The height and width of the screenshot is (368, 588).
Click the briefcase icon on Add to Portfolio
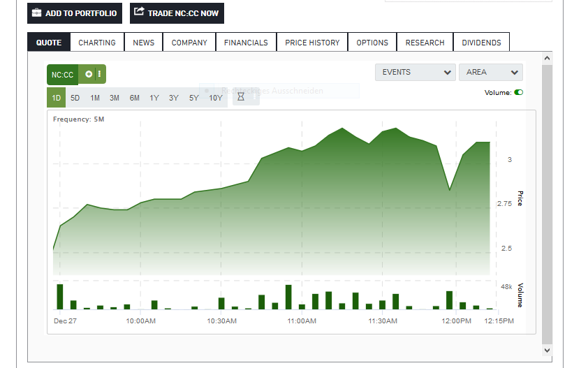[x=36, y=13]
